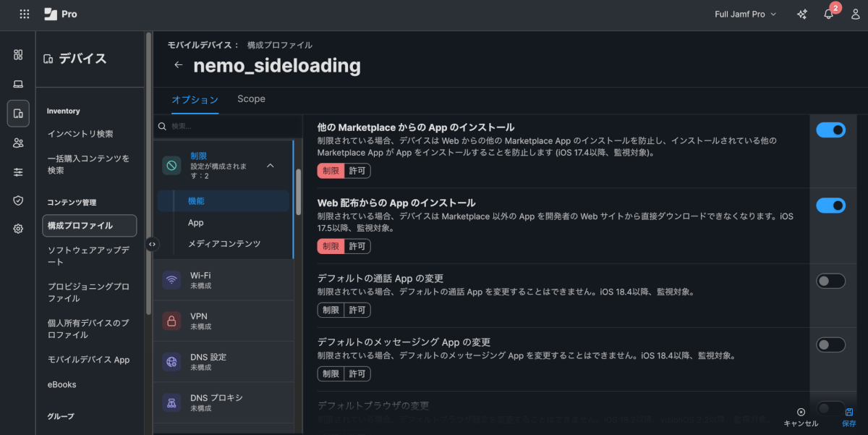
Task: Open モバイルデバイス App in sidebar
Action: [90, 360]
